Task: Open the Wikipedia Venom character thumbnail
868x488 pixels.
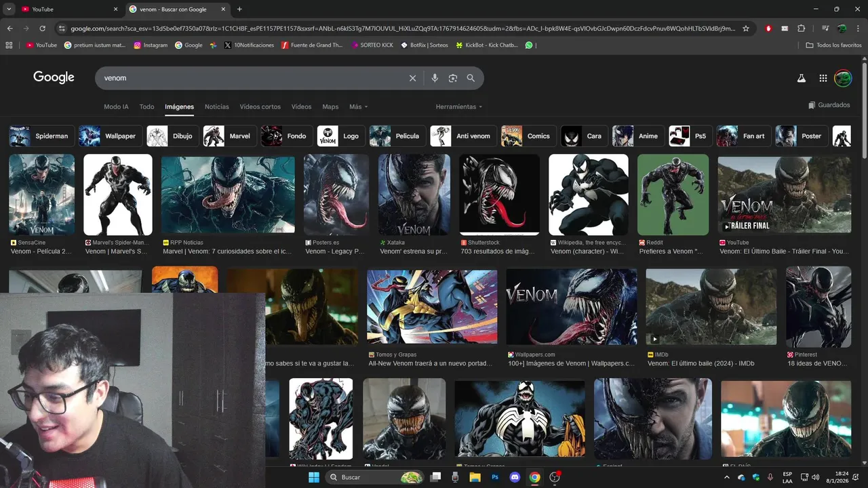Action: point(589,195)
